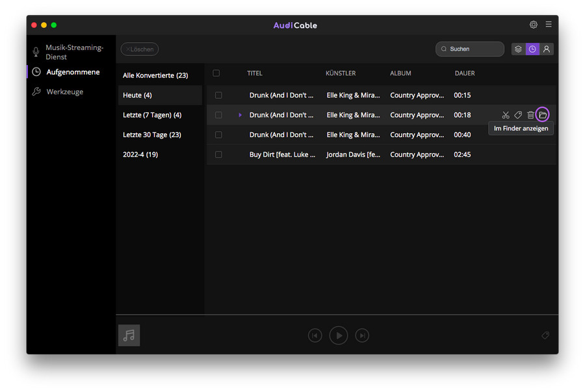The width and height of the screenshot is (585, 392).
Task: Select Letzte (7 Tagen) (4) filter
Action: coord(160,115)
